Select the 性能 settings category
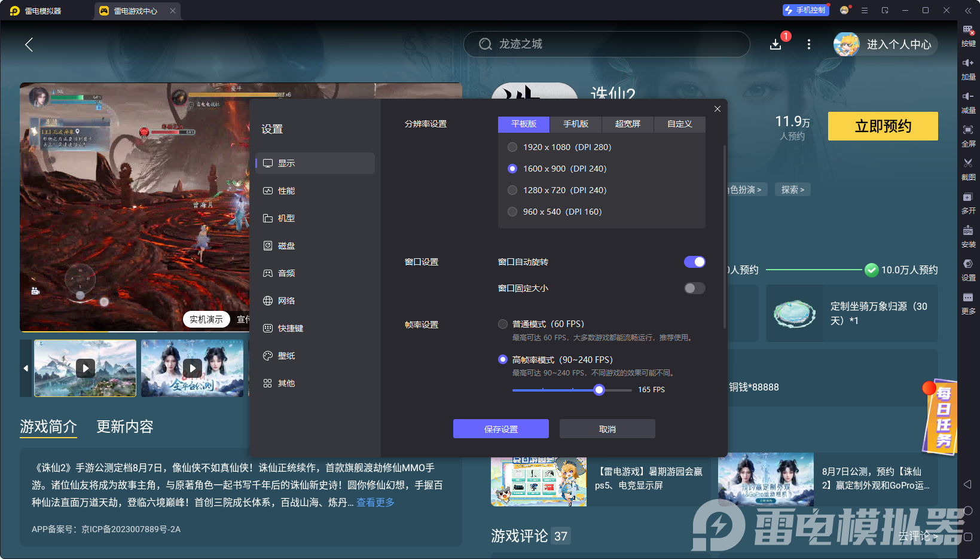 click(x=285, y=190)
